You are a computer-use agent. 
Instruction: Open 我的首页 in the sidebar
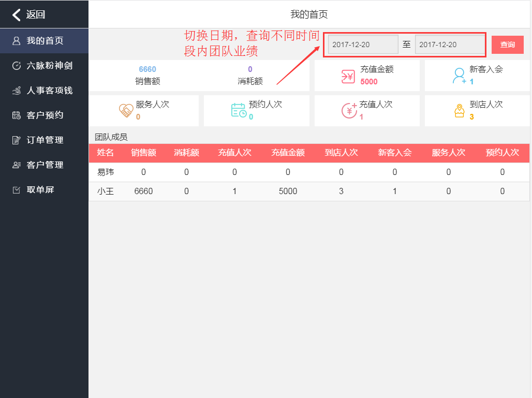point(45,41)
